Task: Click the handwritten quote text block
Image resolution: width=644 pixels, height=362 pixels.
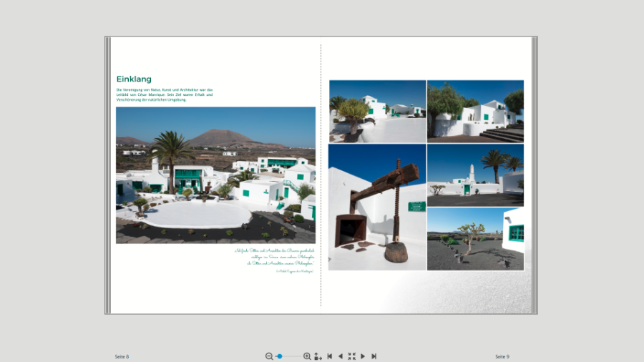Action: 274,258
